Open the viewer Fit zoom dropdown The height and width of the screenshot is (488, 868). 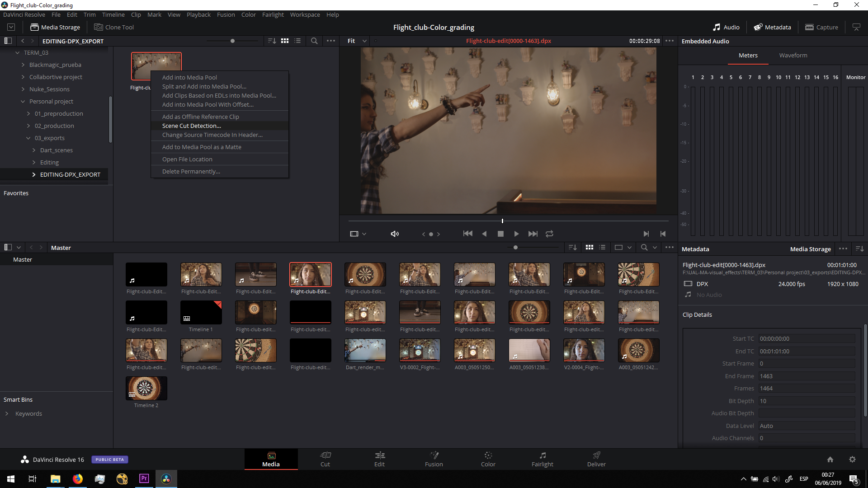point(357,41)
